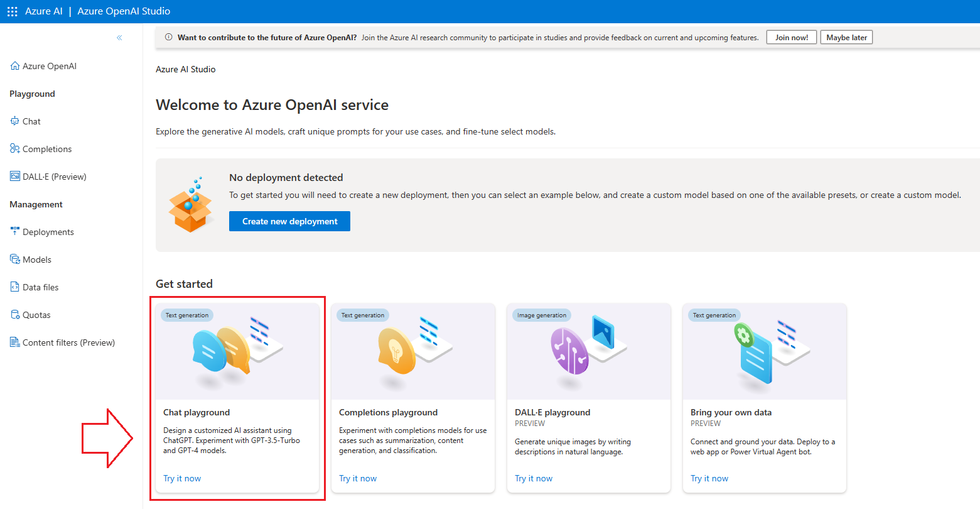Click the Join now! button
Viewport: 980px width, 509px height.
(x=792, y=38)
